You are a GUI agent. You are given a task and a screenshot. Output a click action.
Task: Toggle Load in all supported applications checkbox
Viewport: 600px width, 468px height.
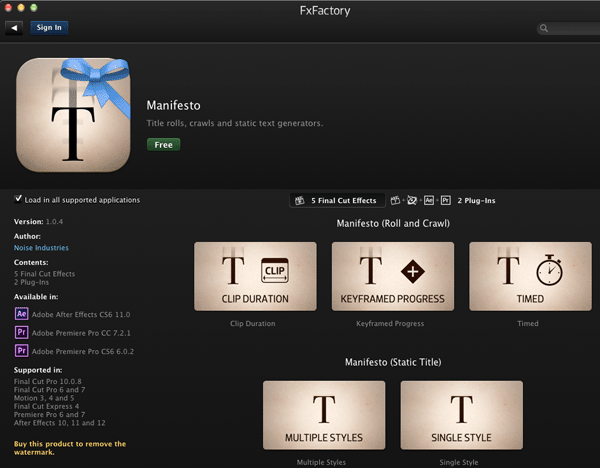[18, 199]
